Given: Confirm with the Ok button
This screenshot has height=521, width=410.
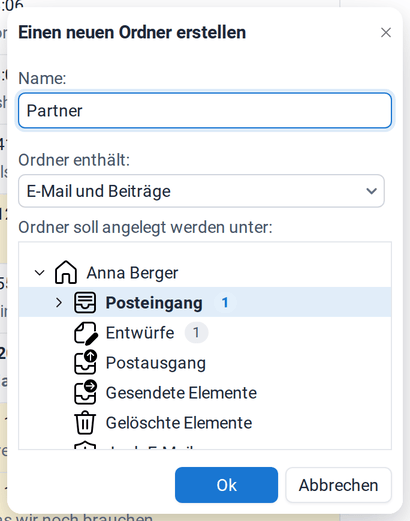Looking at the screenshot, I should pos(226,485).
